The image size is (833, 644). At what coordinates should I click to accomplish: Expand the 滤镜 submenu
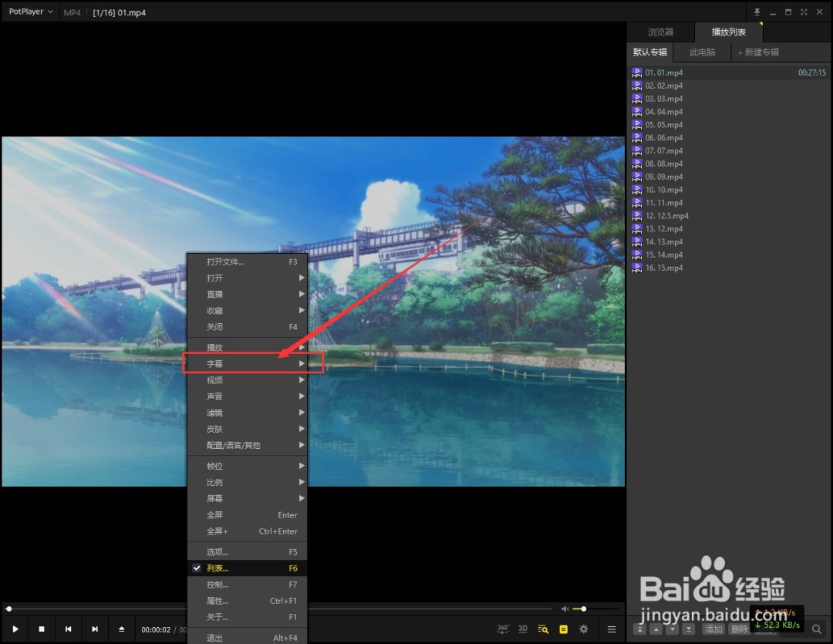[x=248, y=413]
